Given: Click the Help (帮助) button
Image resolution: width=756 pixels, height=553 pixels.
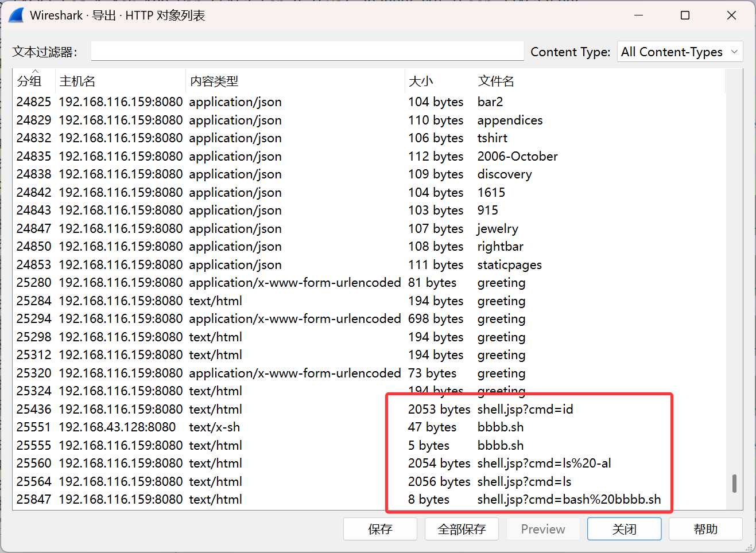Looking at the screenshot, I should point(705,529).
